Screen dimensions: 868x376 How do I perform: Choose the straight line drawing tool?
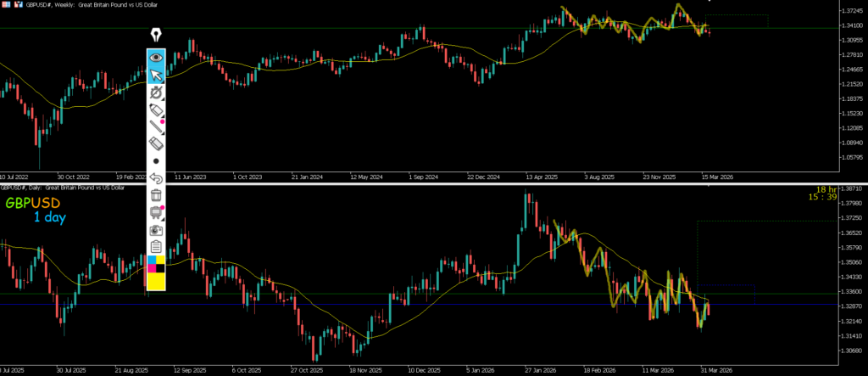[156, 126]
